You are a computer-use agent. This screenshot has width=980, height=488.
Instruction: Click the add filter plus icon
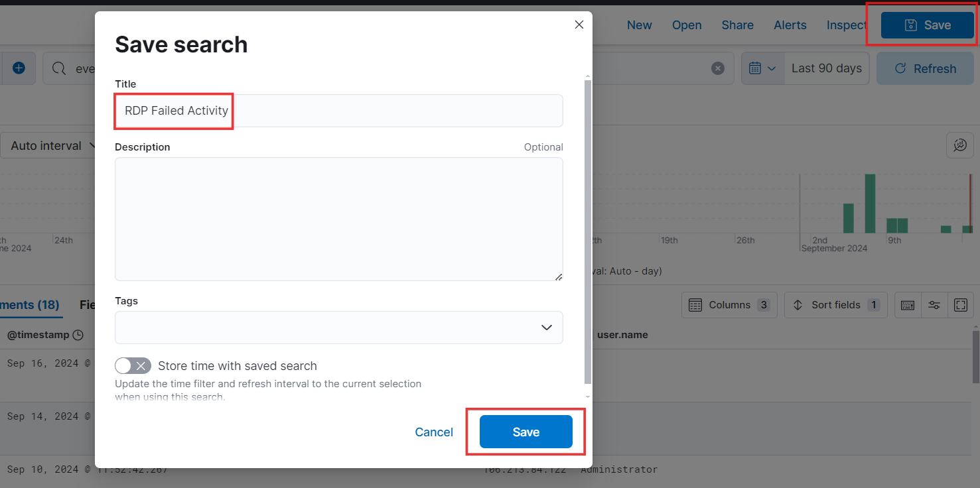click(19, 68)
